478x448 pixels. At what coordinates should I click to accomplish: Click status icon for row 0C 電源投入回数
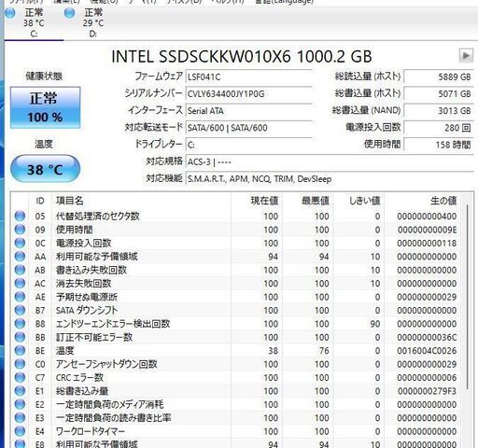pos(20,243)
